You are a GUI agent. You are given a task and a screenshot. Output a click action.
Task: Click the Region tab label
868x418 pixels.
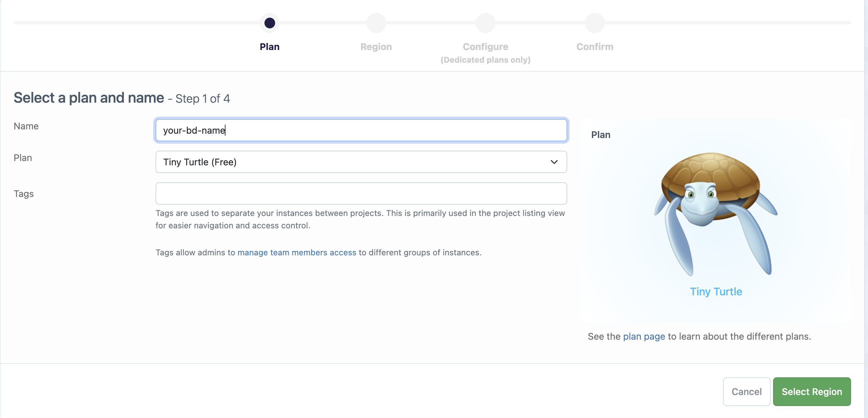pos(376,46)
